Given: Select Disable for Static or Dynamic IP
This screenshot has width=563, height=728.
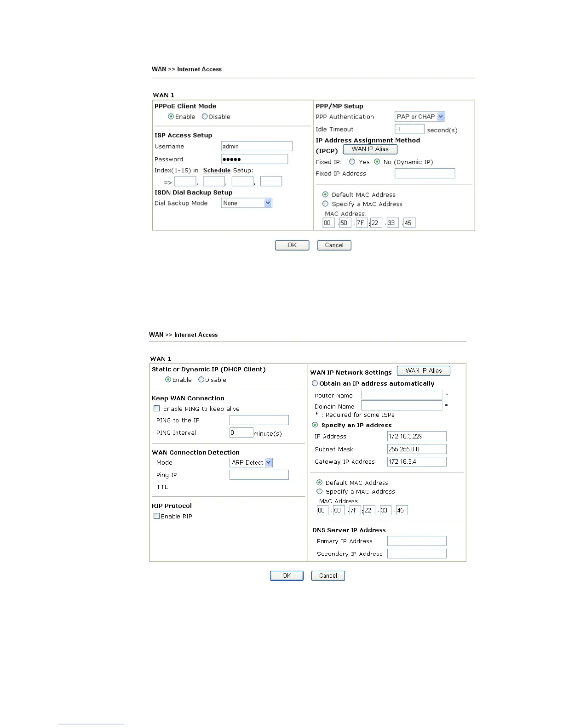Looking at the screenshot, I should pos(201,380).
